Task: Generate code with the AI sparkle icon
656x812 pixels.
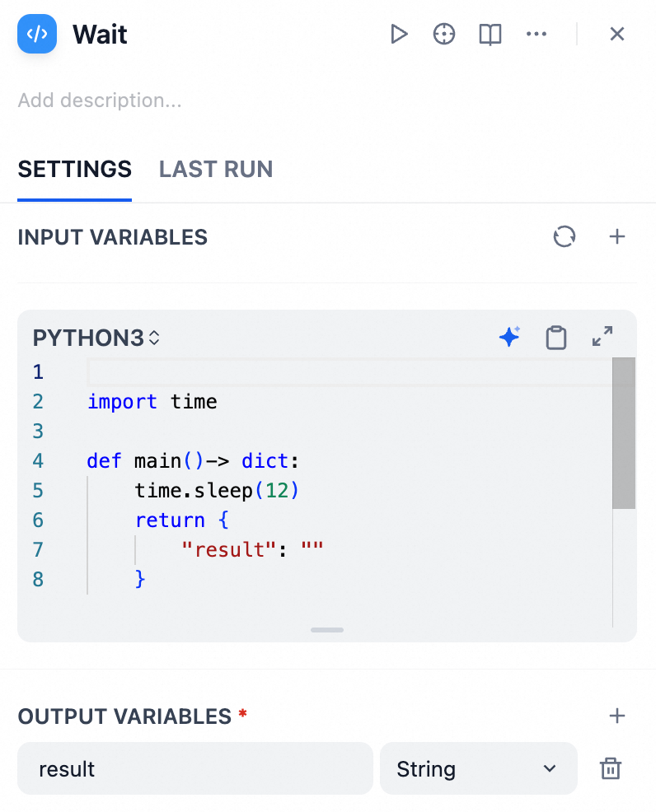Action: pos(510,337)
